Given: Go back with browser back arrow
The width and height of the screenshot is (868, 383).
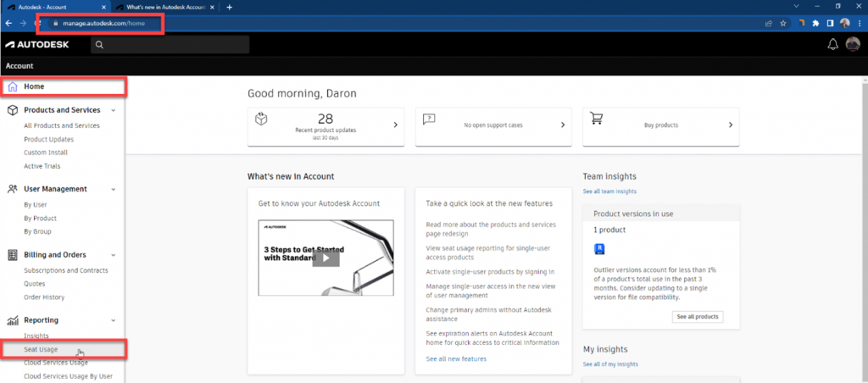Looking at the screenshot, I should pyautogui.click(x=8, y=23).
